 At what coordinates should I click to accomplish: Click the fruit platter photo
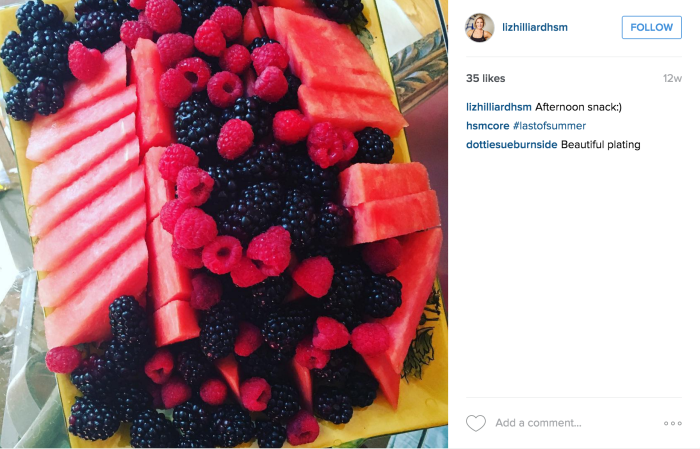coord(224,224)
